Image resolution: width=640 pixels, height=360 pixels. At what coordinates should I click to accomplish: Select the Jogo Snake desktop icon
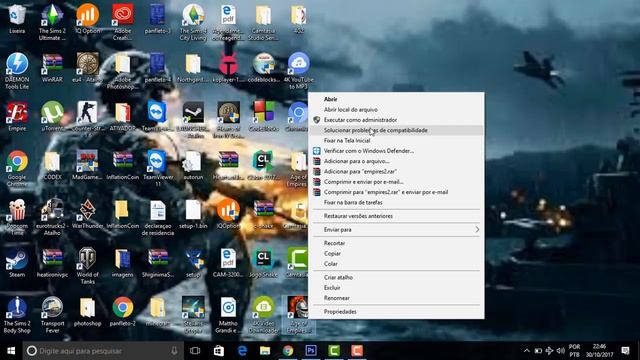click(x=263, y=262)
